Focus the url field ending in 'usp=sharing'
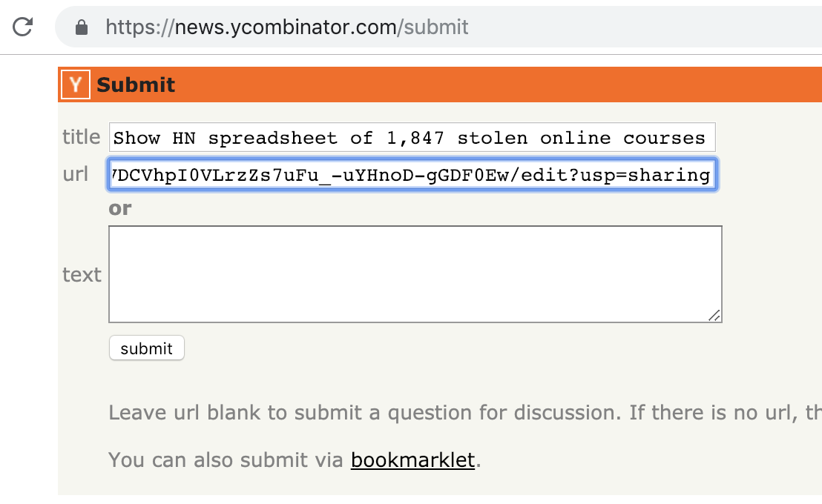The height and width of the screenshot is (504, 822). (x=412, y=175)
